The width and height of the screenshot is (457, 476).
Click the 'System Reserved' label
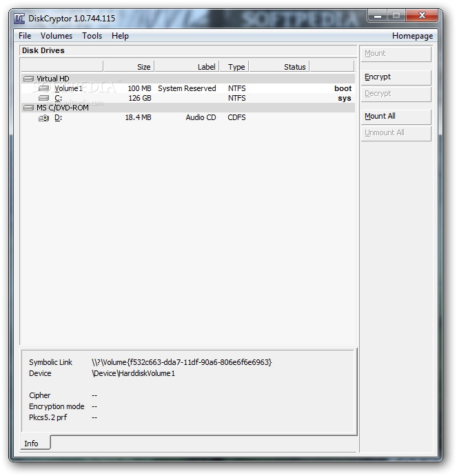click(187, 88)
